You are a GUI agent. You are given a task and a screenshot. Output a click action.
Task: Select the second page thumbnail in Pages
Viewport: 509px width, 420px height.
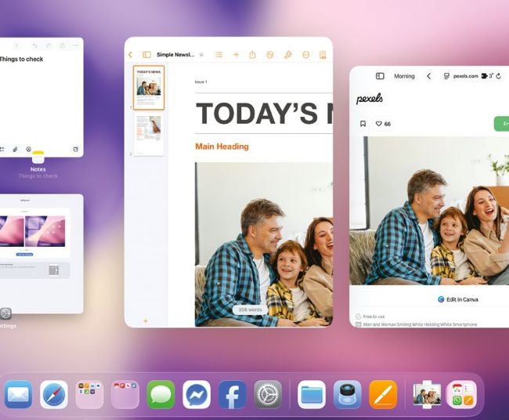(149, 135)
